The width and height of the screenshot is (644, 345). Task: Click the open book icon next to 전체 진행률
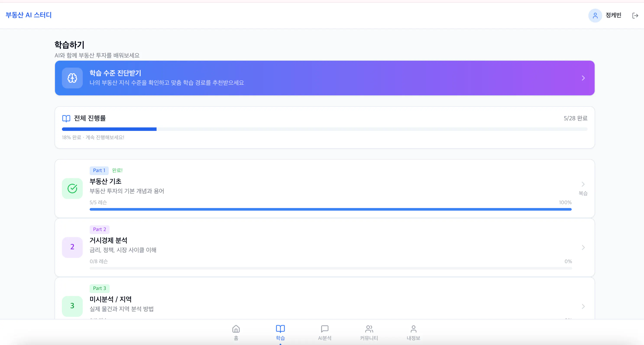point(66,118)
